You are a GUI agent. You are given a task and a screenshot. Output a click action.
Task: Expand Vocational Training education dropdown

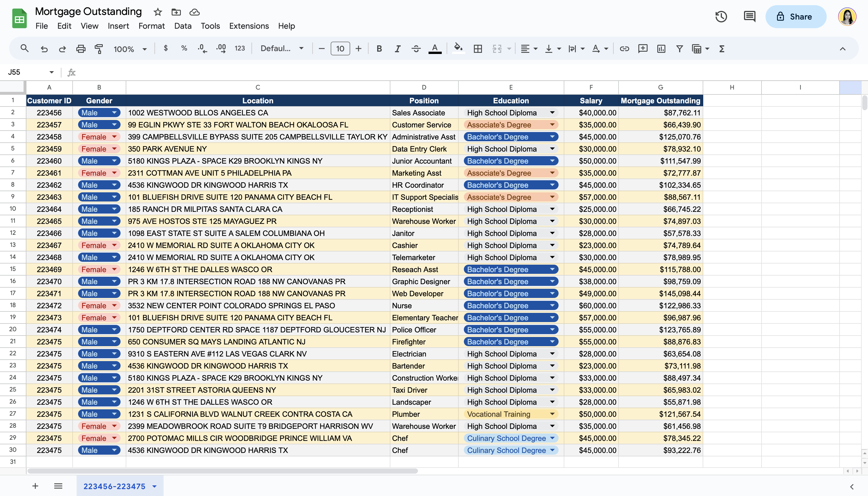point(552,414)
